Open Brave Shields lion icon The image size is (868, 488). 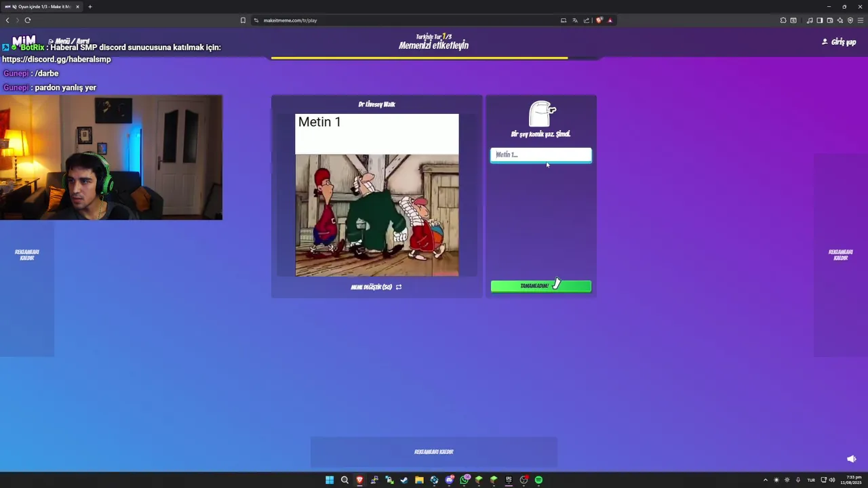599,20
